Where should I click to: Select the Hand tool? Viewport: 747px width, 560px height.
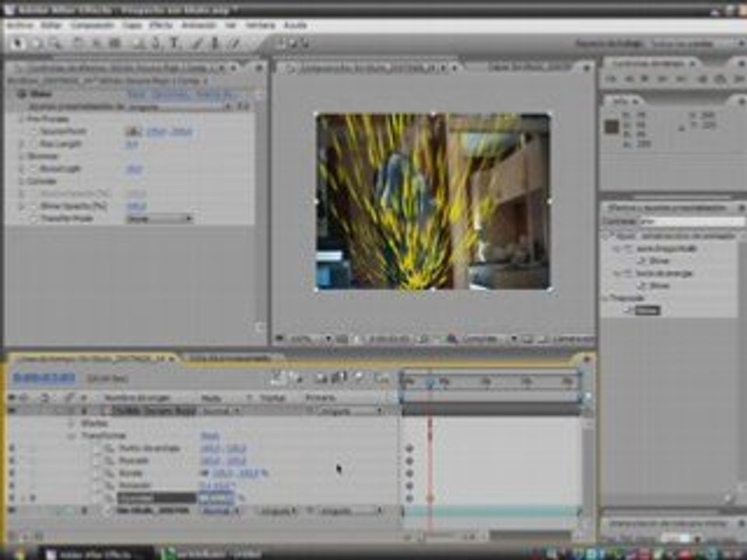point(37,44)
